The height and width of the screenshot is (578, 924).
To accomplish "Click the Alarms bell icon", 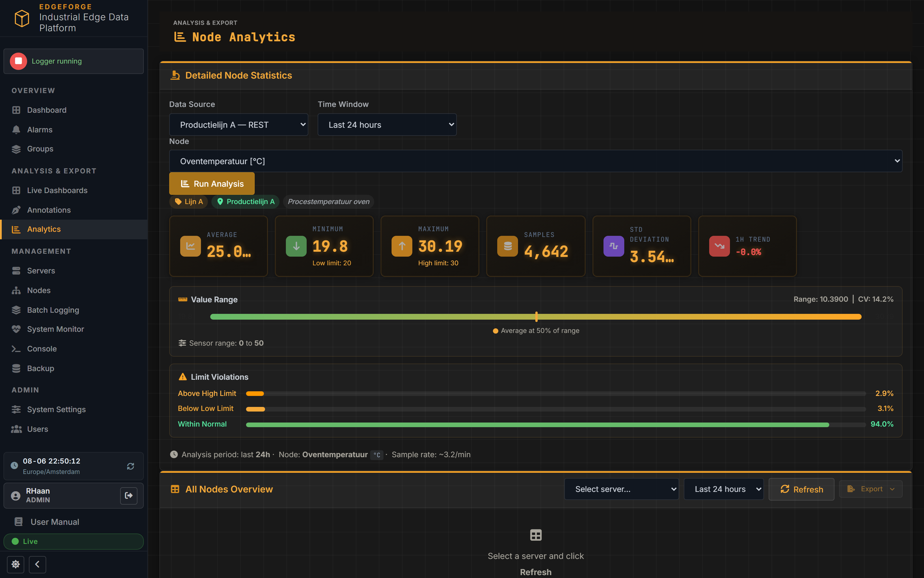I will (16, 129).
